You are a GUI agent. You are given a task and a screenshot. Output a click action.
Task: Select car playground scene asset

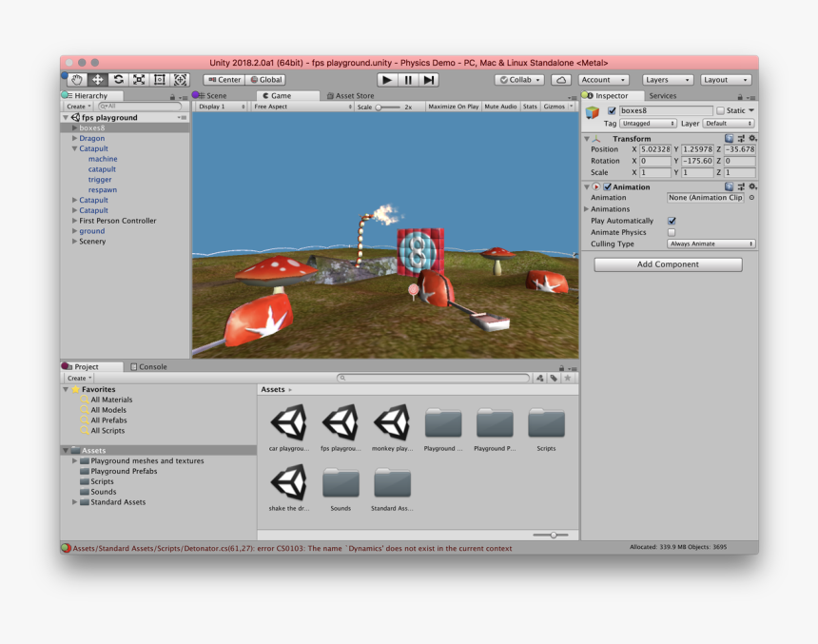pyautogui.click(x=288, y=427)
